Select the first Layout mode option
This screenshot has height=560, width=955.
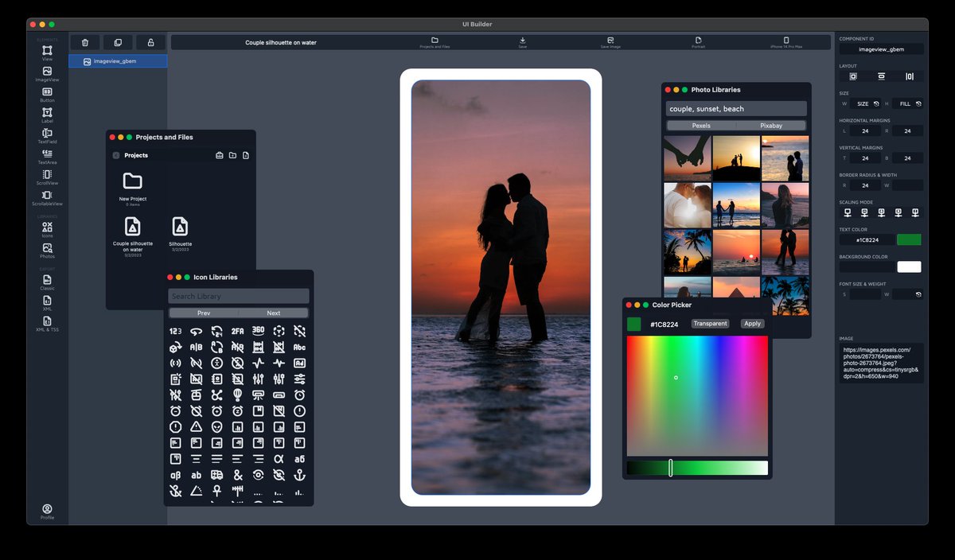(x=853, y=76)
